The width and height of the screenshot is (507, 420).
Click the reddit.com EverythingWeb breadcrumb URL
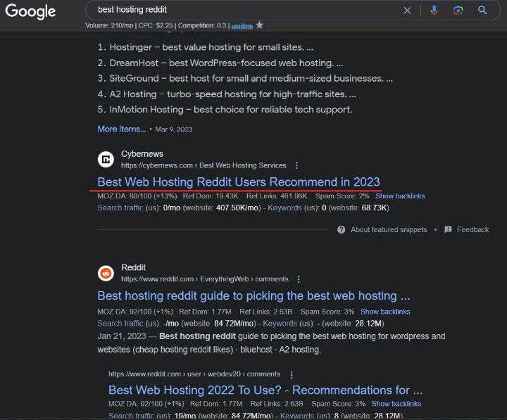205,279
